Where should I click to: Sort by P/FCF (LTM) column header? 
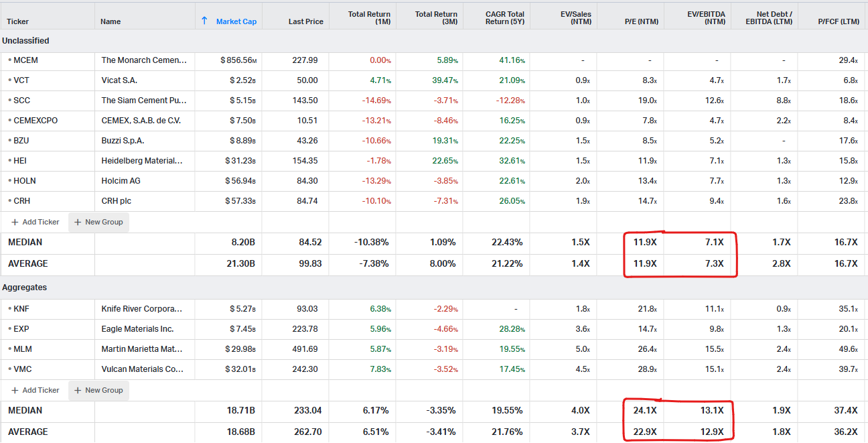[x=839, y=21]
